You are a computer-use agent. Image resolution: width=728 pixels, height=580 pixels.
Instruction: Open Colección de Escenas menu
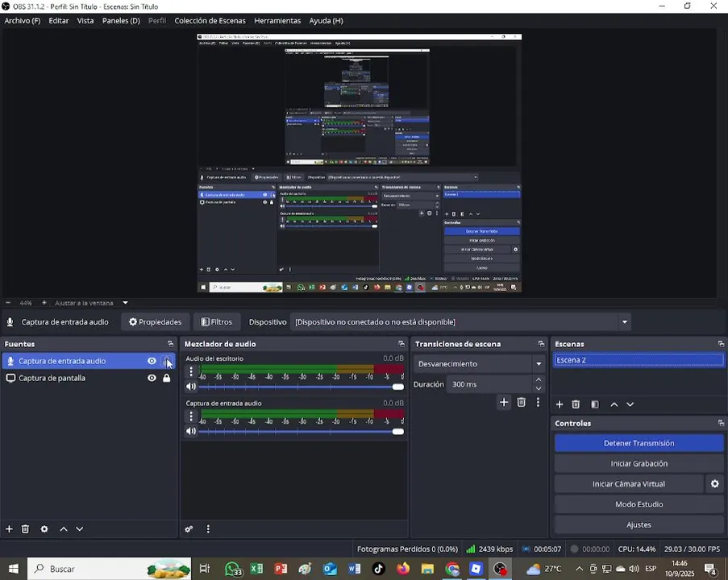pyautogui.click(x=210, y=20)
